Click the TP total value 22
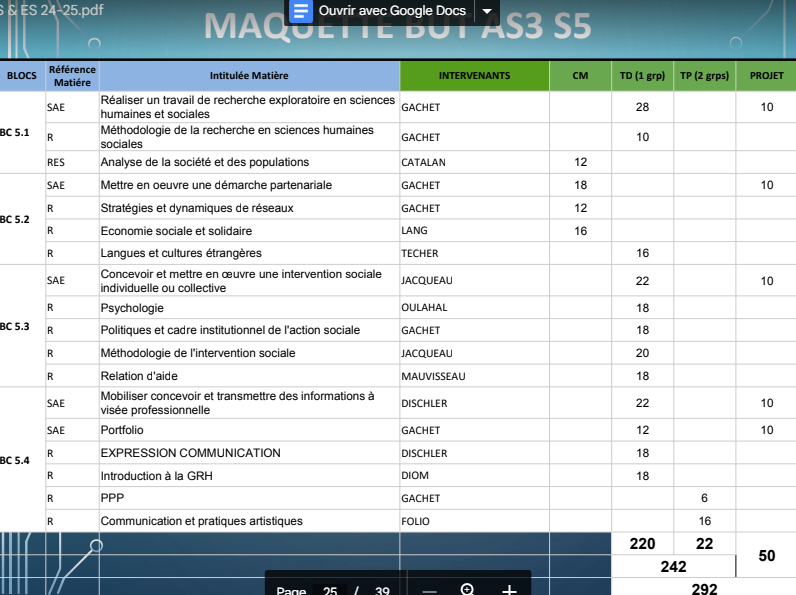The image size is (796, 595). coord(704,544)
